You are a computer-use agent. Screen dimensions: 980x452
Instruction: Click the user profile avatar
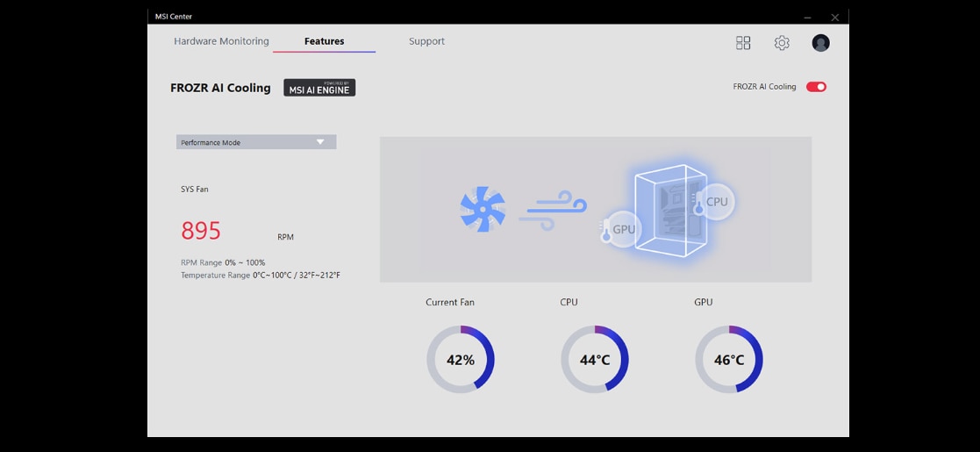[x=820, y=43]
